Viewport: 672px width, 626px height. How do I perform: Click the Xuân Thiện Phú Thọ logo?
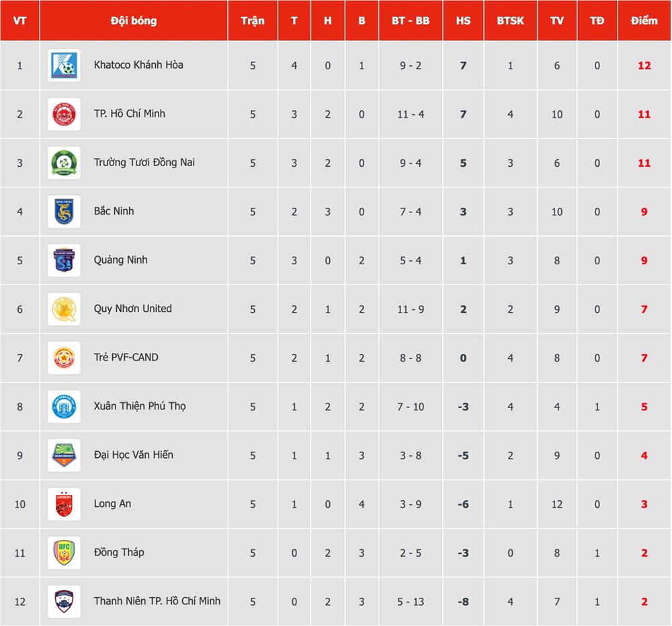[x=65, y=407]
